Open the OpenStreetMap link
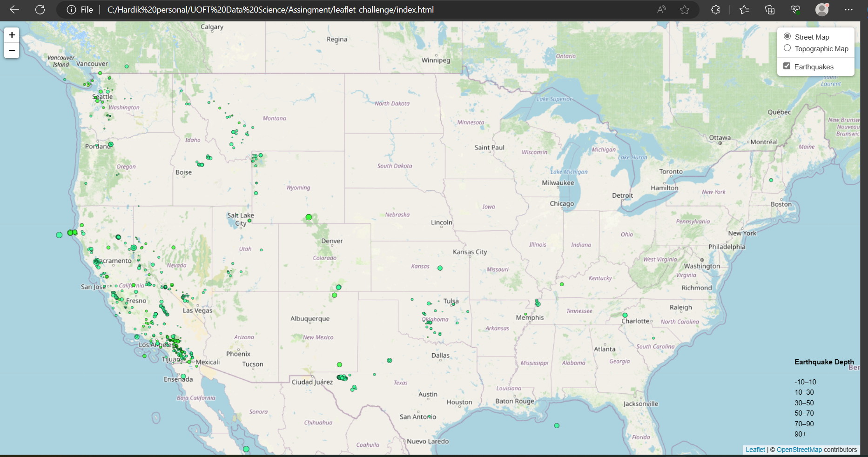The width and height of the screenshot is (868, 457). [799, 450]
